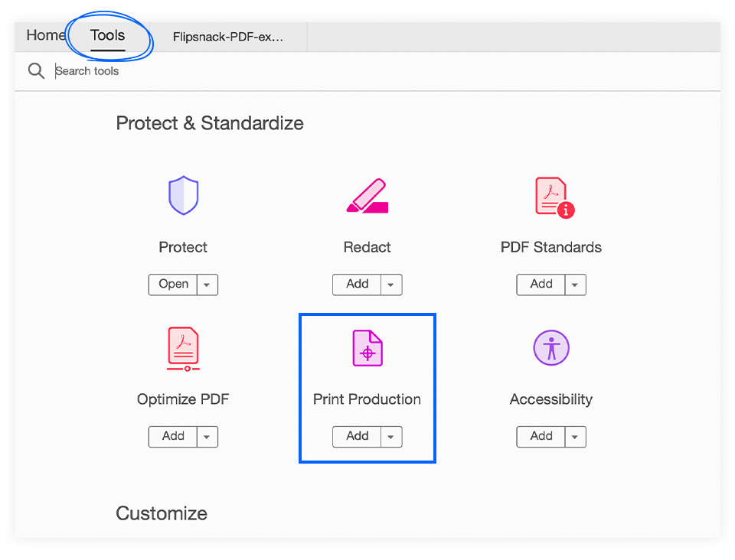735x560 pixels.
Task: Click Add under Print Production
Action: tap(358, 437)
